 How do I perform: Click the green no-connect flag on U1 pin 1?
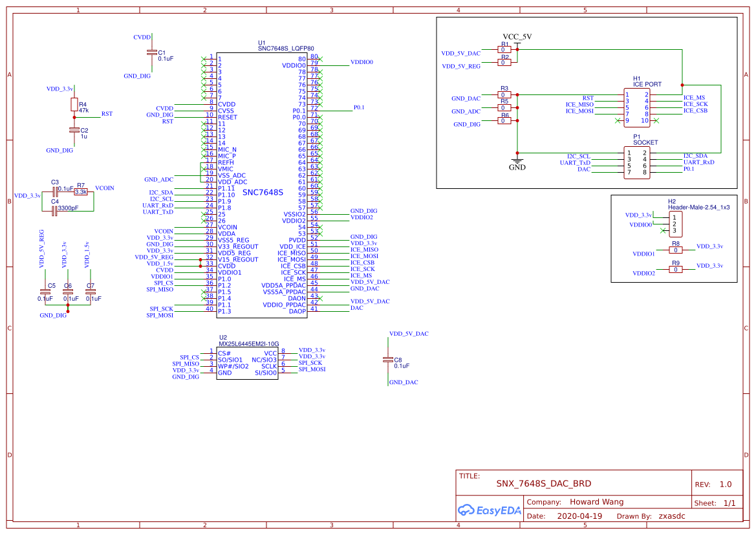pyautogui.click(x=204, y=58)
